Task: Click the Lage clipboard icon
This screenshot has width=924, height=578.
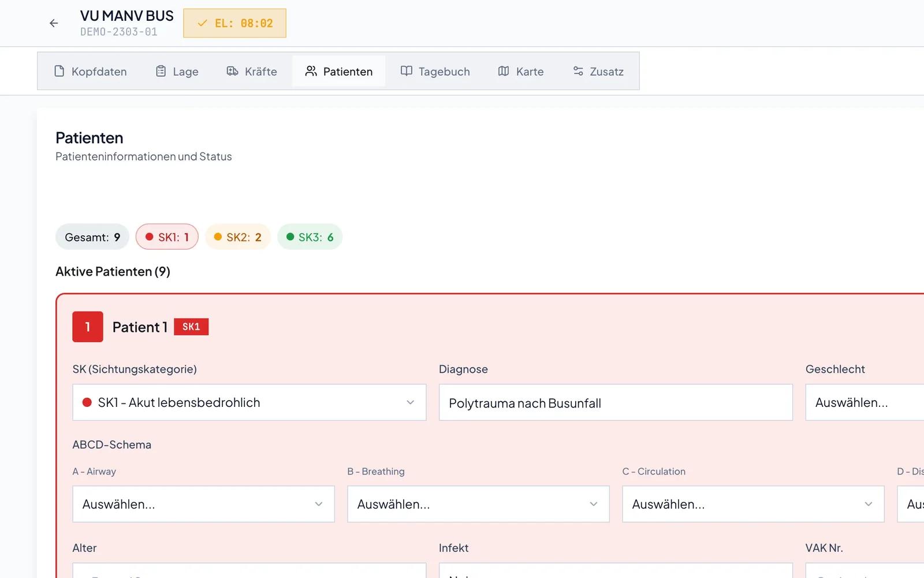Action: 161,71
